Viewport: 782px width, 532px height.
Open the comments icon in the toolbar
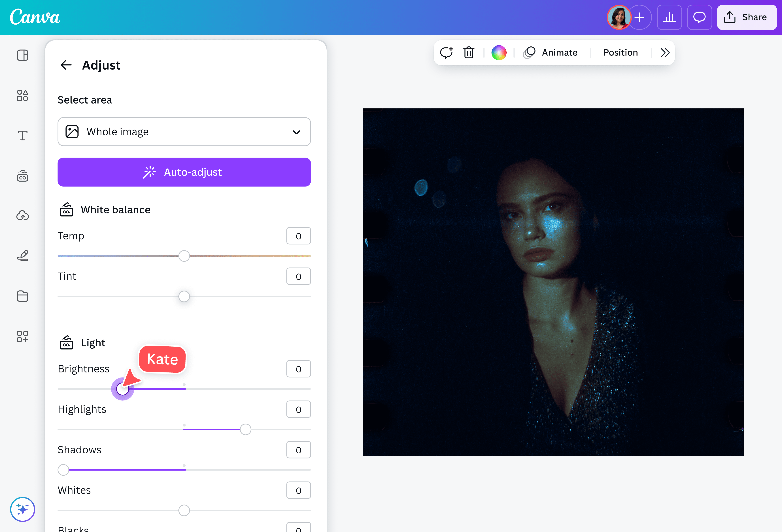tap(447, 52)
